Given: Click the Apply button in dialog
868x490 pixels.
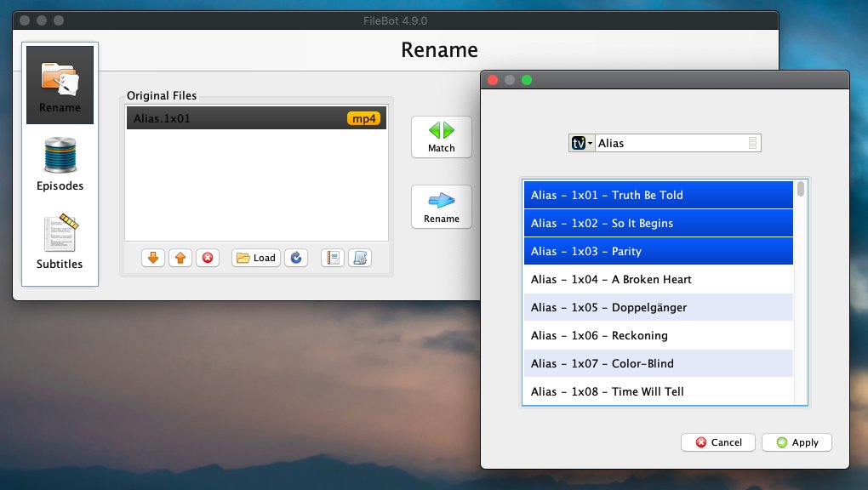Looking at the screenshot, I should [x=797, y=442].
